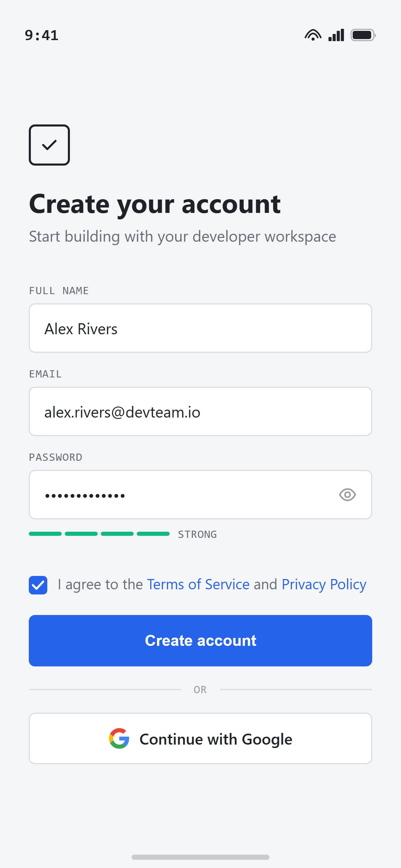Click the last green password strength bar
This screenshot has height=868, width=401.
pyautogui.click(x=153, y=534)
